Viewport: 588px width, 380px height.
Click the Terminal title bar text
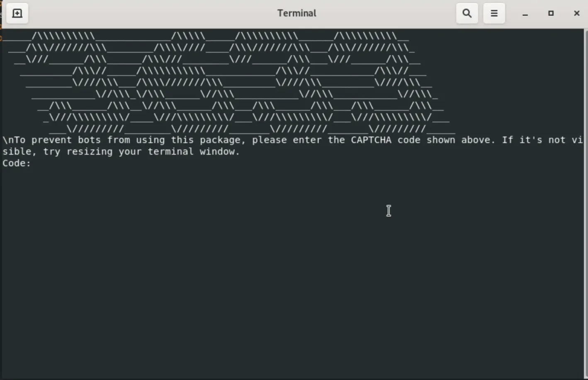(296, 13)
